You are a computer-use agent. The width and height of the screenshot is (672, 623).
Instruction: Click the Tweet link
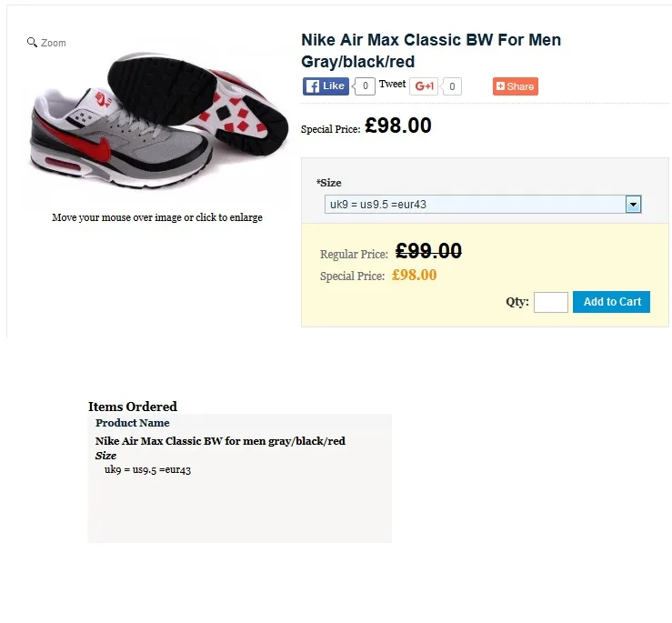[392, 84]
